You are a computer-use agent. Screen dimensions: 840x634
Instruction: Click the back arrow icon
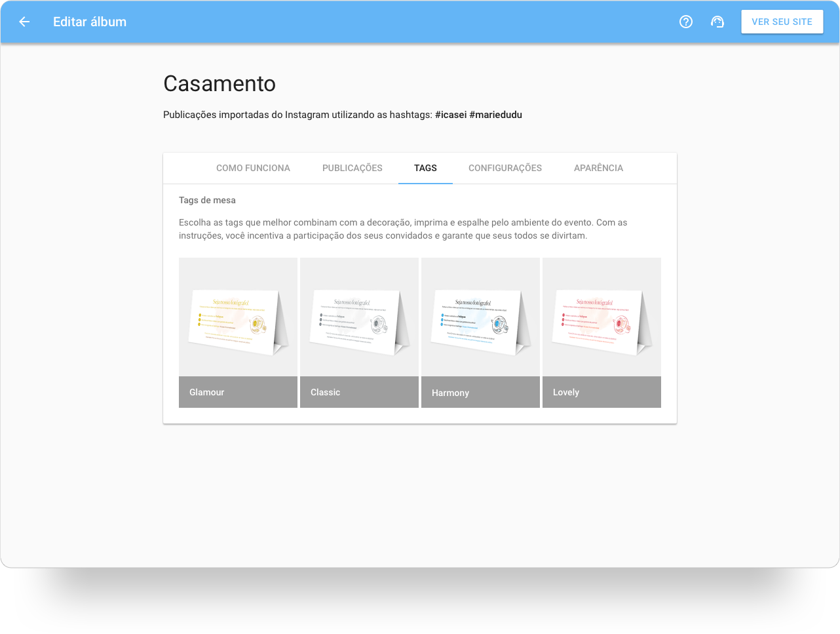pos(24,22)
